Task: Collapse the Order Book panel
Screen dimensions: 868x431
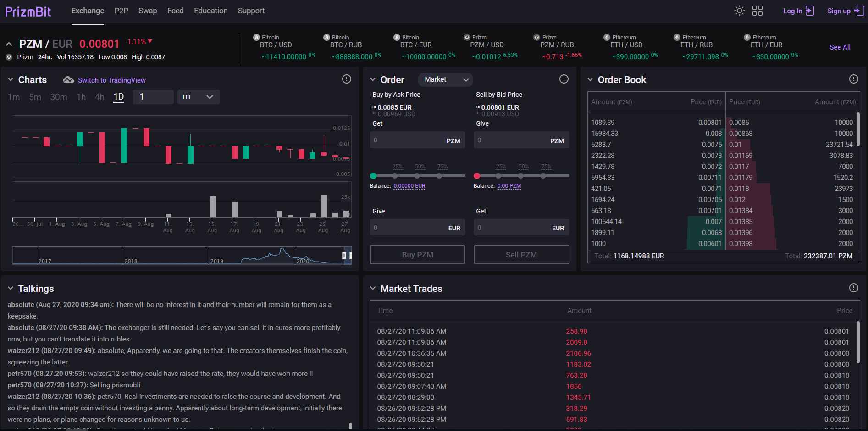Action: pos(590,80)
